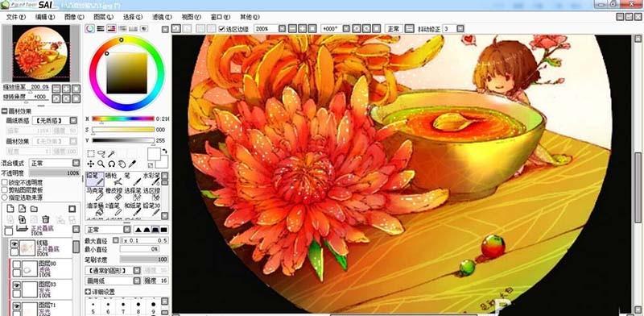Viewport: 644px width, 316px height.
Task: Click the navigator zoom out button
Action: [56, 89]
